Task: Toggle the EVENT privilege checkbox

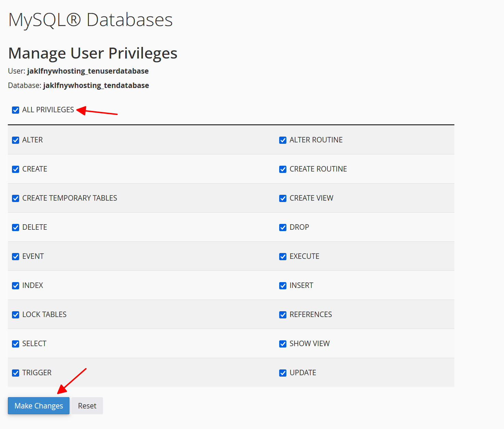Action: [x=15, y=256]
